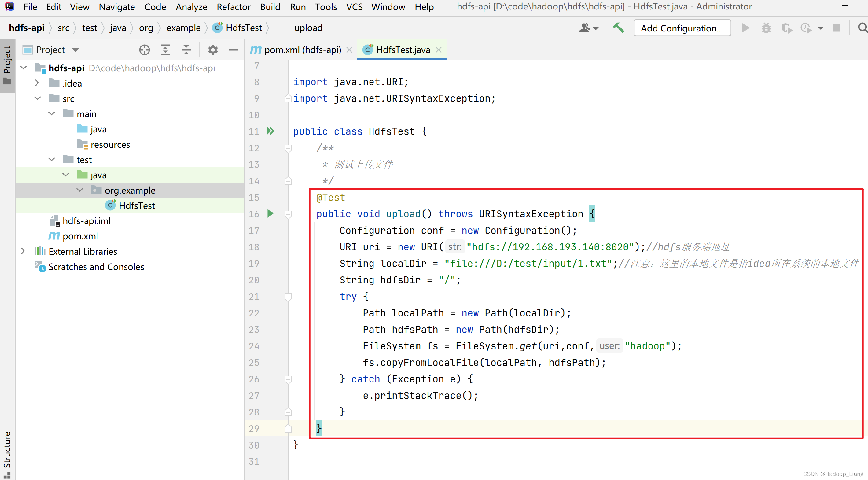Click the Stop square icon
Image resolution: width=868 pixels, height=480 pixels.
click(836, 28)
